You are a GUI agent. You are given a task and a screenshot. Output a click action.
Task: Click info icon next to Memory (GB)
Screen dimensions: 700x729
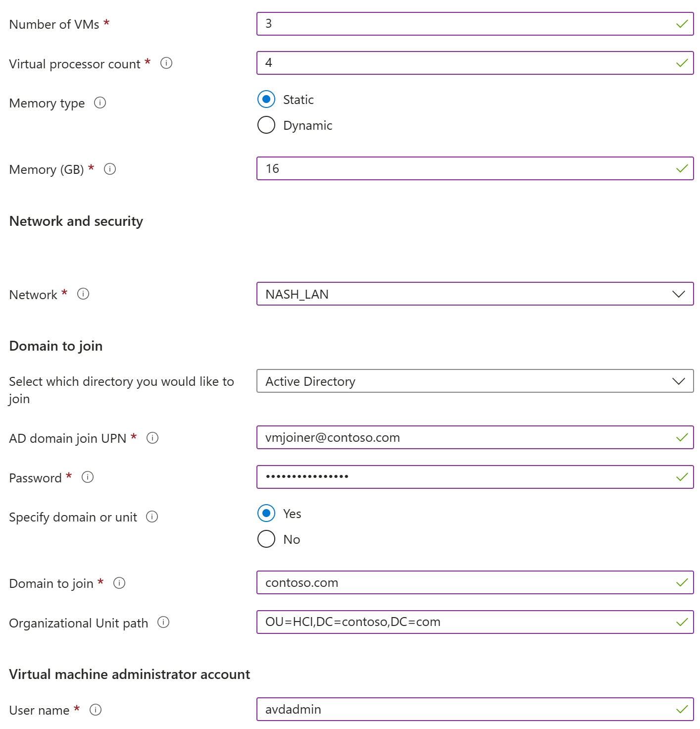coord(110,169)
